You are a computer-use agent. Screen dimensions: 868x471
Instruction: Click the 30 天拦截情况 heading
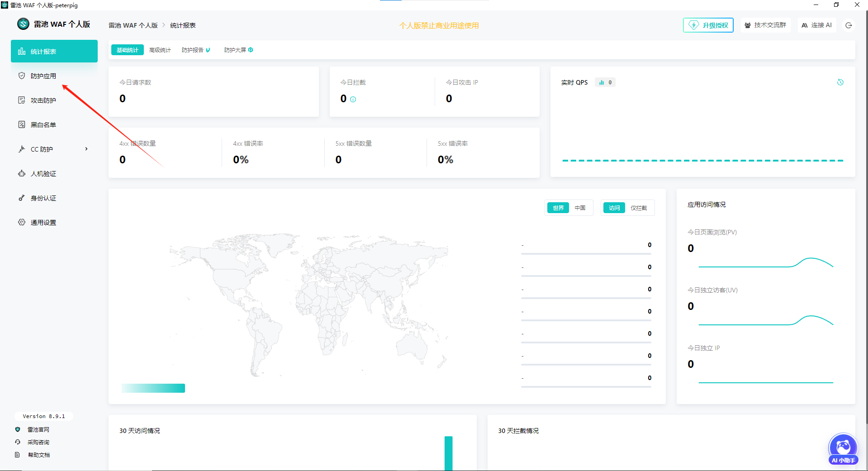[518, 431]
